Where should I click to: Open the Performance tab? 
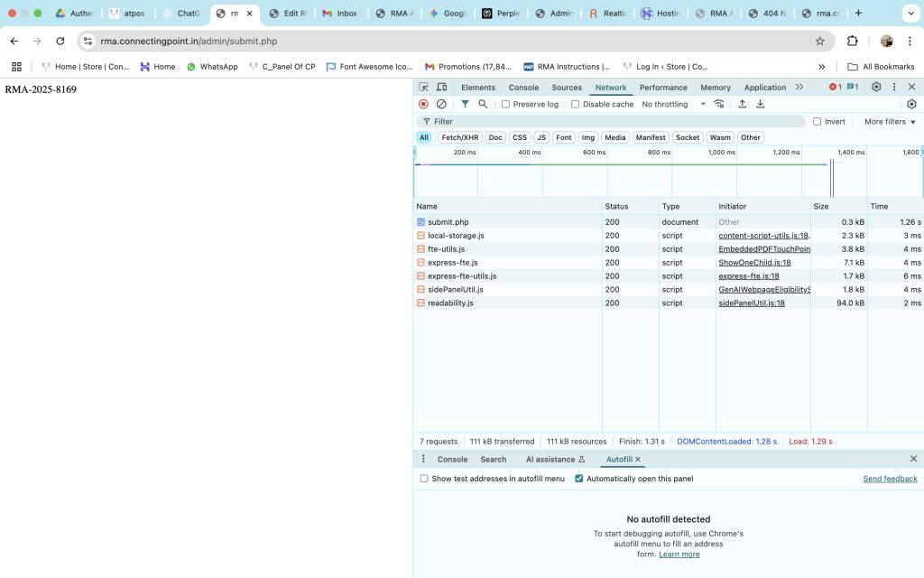click(663, 88)
